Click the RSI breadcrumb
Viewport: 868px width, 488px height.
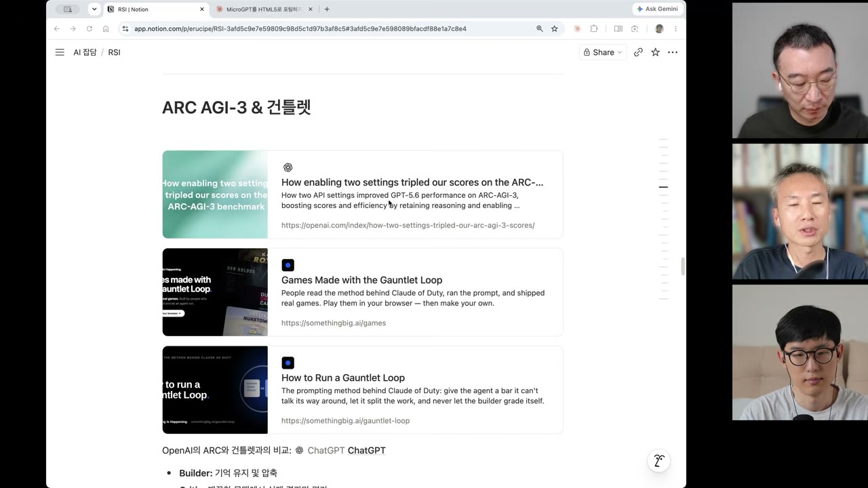pos(114,52)
